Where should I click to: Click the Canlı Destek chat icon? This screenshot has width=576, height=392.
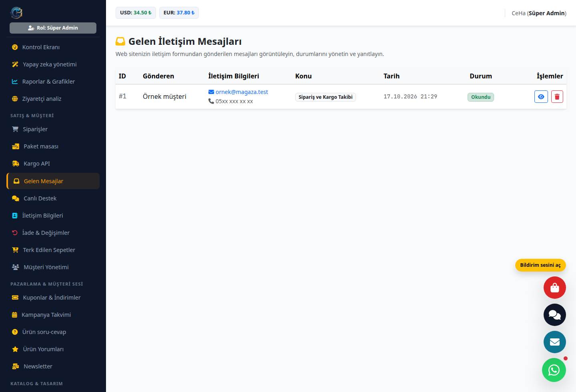tap(16, 198)
